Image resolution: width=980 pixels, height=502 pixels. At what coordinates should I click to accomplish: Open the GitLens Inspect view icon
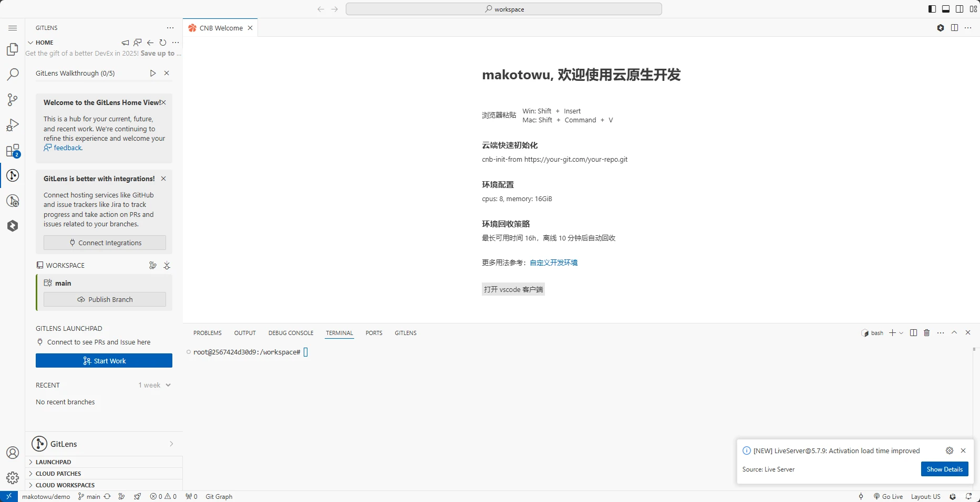[13, 201]
